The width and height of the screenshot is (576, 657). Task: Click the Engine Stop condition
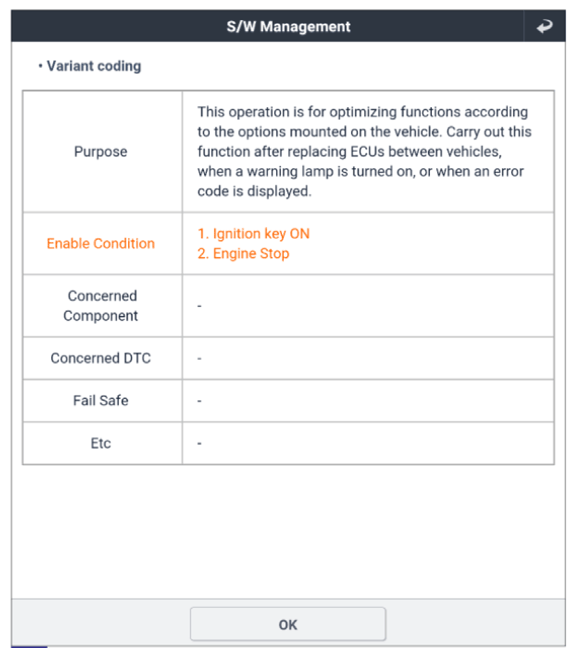[243, 253]
